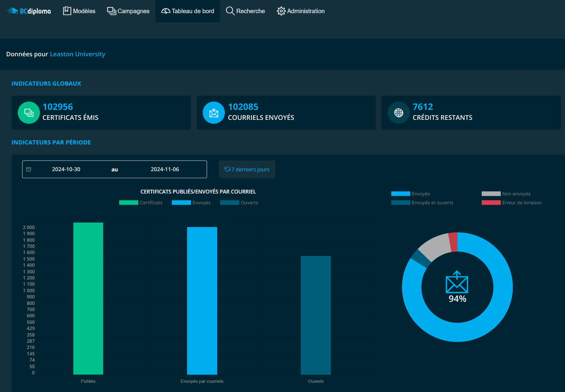This screenshot has width=565, height=392.
Task: Toggle Erreur de livraison legend entry
Action: pos(511,203)
